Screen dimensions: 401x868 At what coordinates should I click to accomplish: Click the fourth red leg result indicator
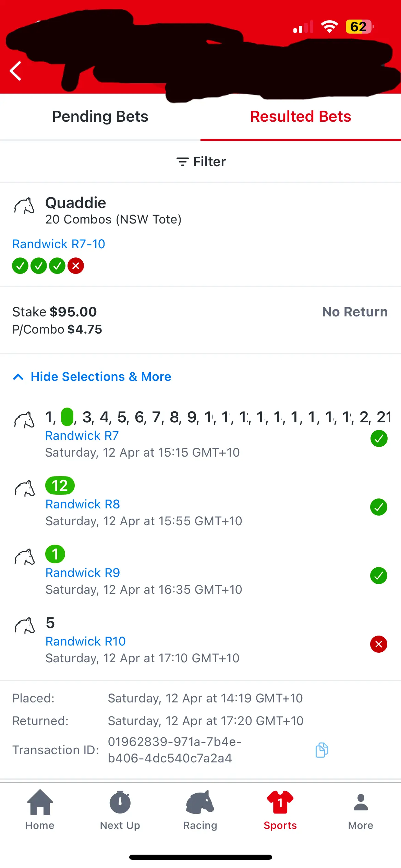(x=76, y=266)
